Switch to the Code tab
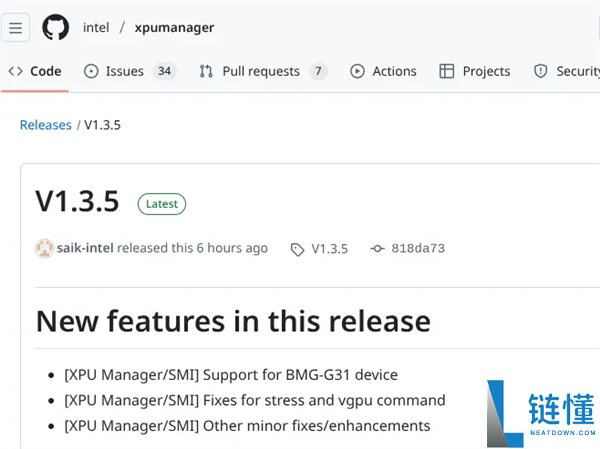Image resolution: width=600 pixels, height=449 pixels. point(35,71)
